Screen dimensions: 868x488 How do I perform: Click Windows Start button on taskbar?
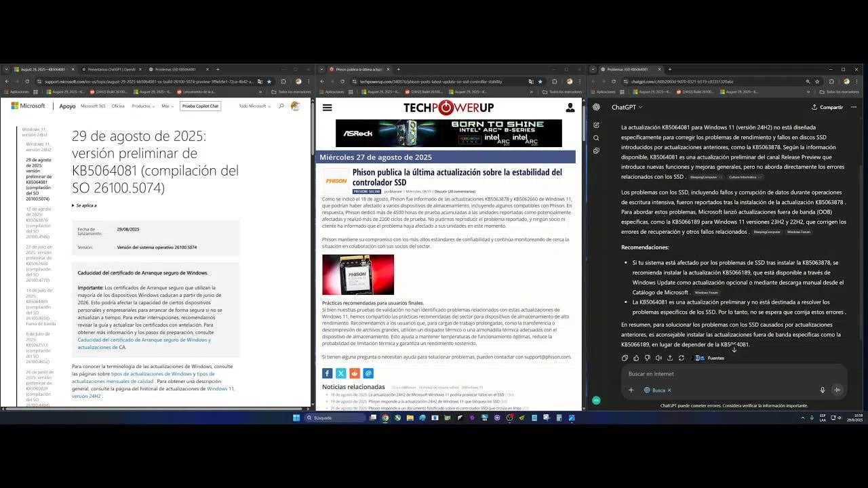pos(296,418)
